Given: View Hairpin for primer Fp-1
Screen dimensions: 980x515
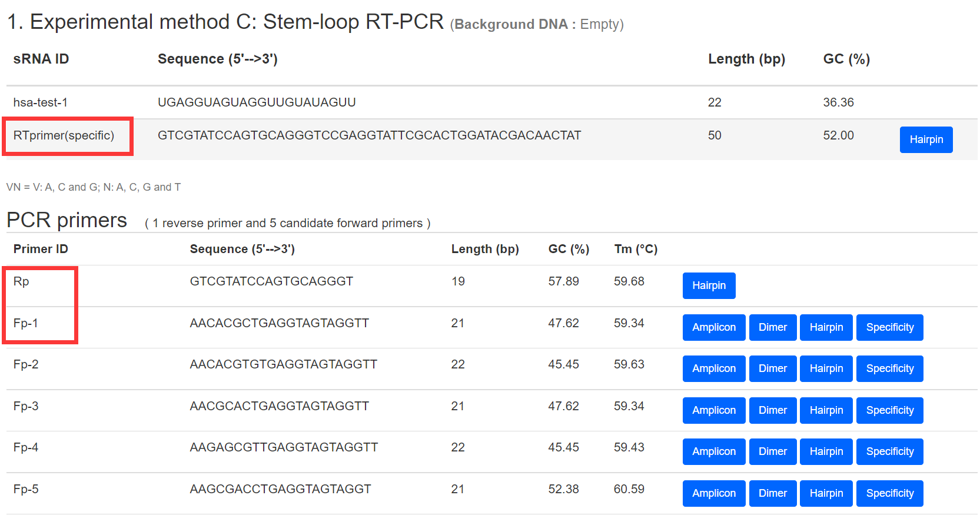Looking at the screenshot, I should tap(826, 327).
